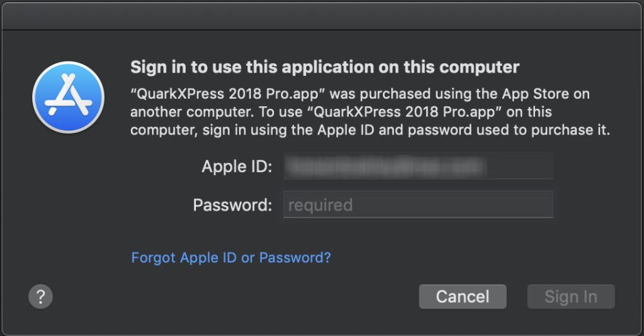Click the blue App Store icon
The image size is (644, 336).
[68, 97]
